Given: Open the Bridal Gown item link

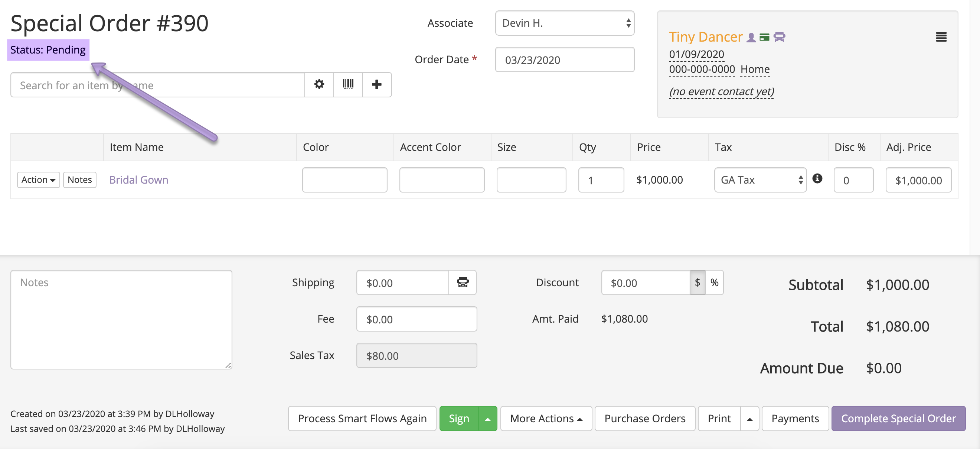Looking at the screenshot, I should click(x=138, y=180).
